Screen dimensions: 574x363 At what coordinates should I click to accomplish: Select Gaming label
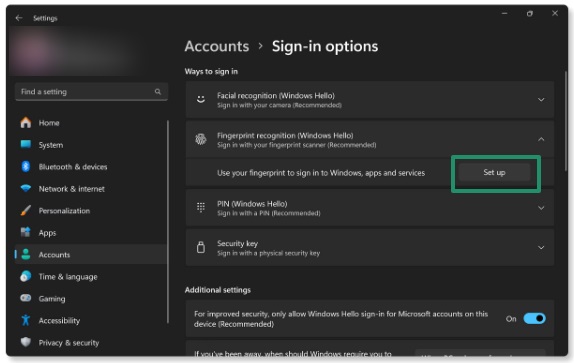[52, 299]
